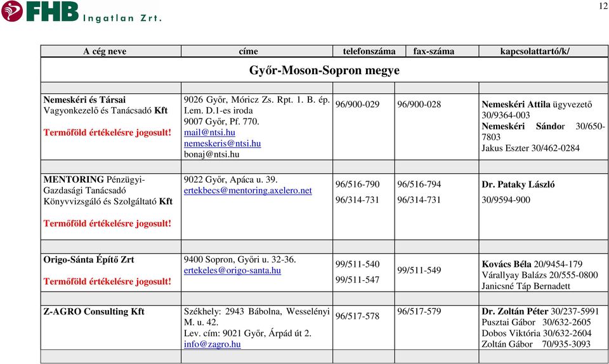Click the mobile number 30/9594-900

click(506, 200)
